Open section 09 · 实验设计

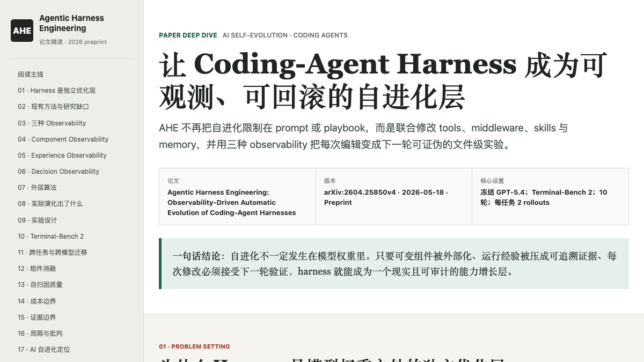click(37, 220)
